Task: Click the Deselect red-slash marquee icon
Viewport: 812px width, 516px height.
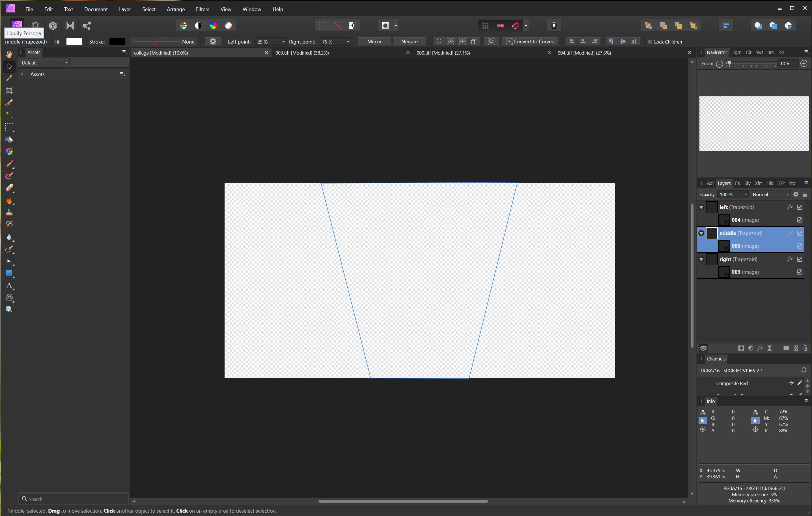Action: [x=337, y=26]
